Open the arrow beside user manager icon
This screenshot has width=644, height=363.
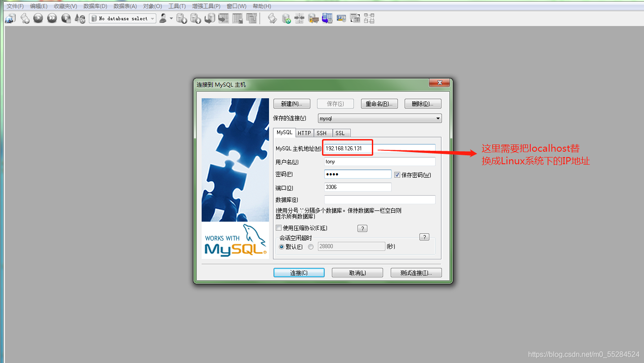(x=171, y=18)
